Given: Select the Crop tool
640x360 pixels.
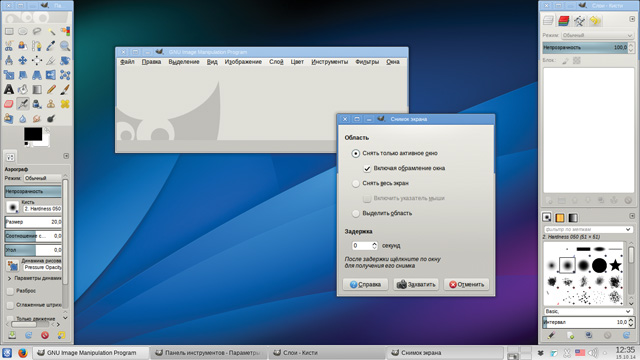Looking at the screenshot, I should point(51,60).
